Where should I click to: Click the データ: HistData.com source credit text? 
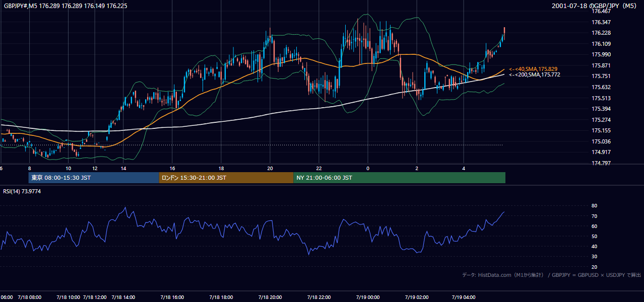552,275
